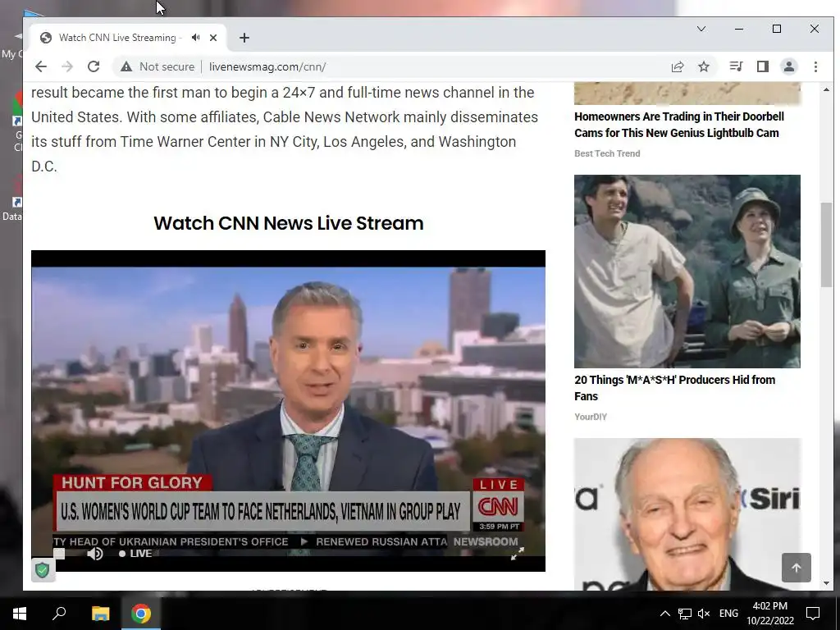Bookmark this page with the star
This screenshot has height=630, width=840.
click(x=703, y=66)
